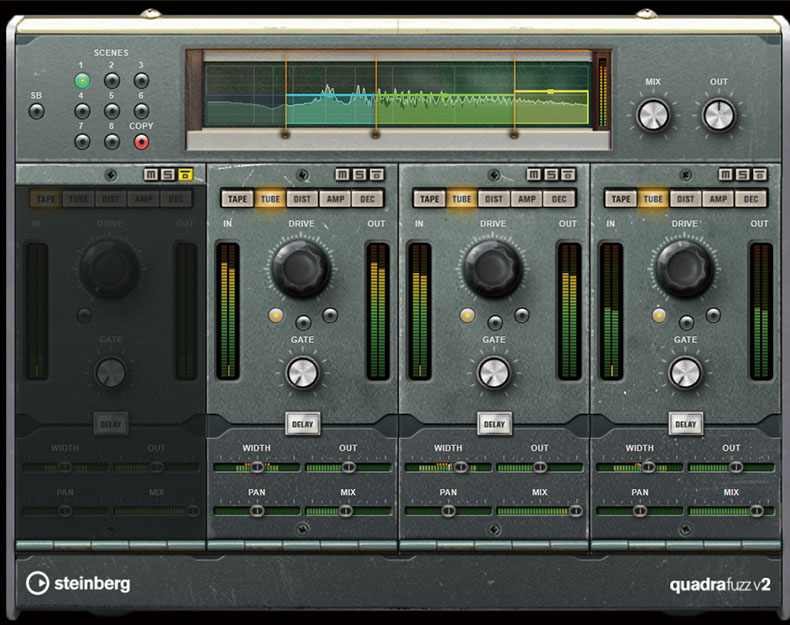790x625 pixels.
Task: Select TAPE mode in band 4
Action: click(x=621, y=199)
